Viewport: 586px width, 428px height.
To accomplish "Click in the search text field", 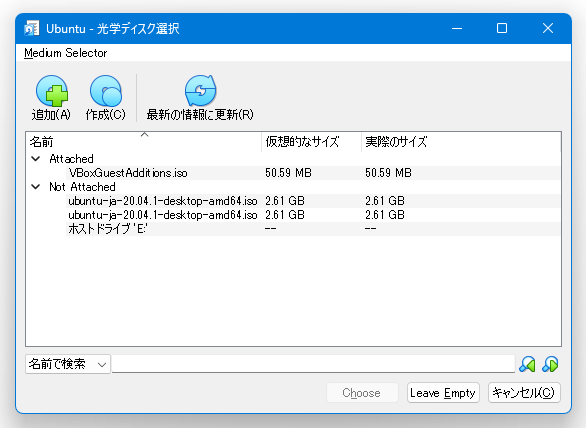I will [313, 364].
